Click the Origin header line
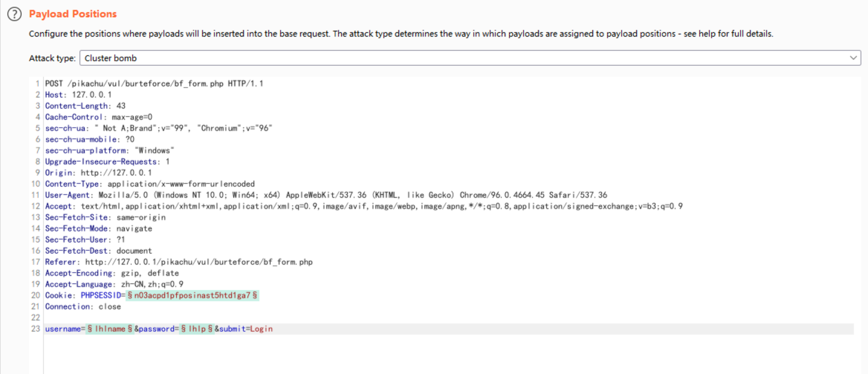 99,173
